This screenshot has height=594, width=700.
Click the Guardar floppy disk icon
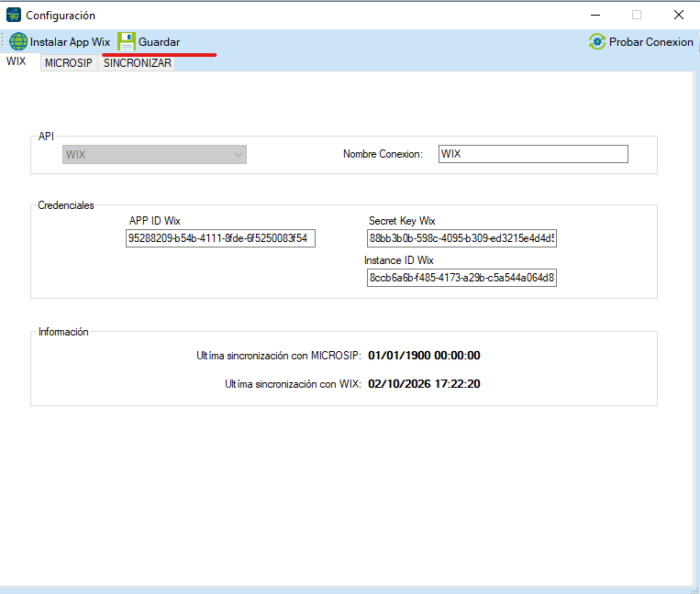(x=127, y=41)
